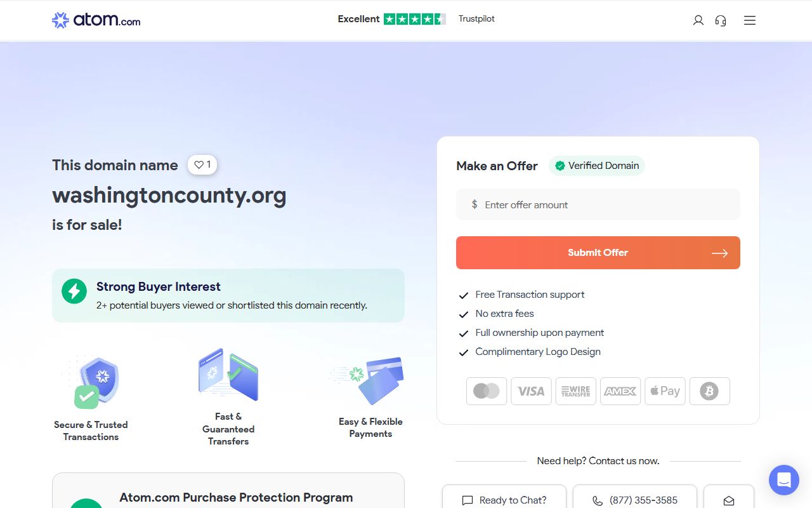
Task: Click the Trustpilot star rating
Action: pos(415,19)
